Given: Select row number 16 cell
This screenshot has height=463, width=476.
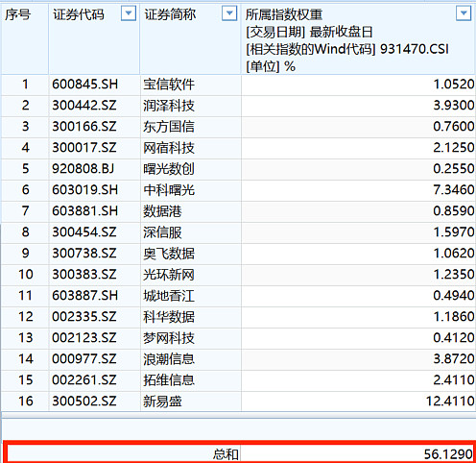Looking at the screenshot, I should (25, 402).
